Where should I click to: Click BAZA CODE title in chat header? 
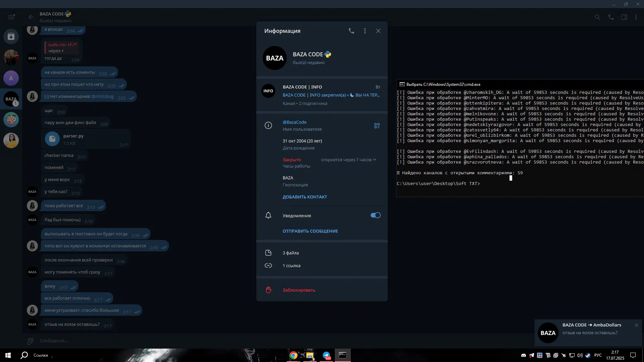(x=52, y=14)
